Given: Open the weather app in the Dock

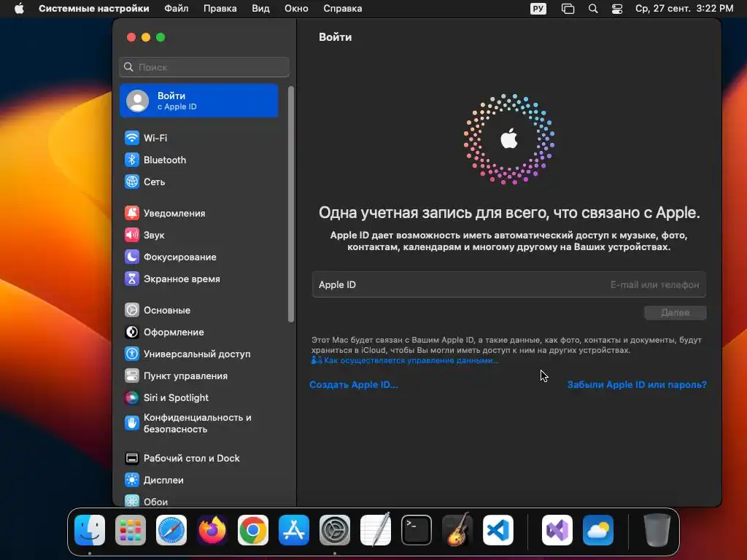Looking at the screenshot, I should 598,530.
